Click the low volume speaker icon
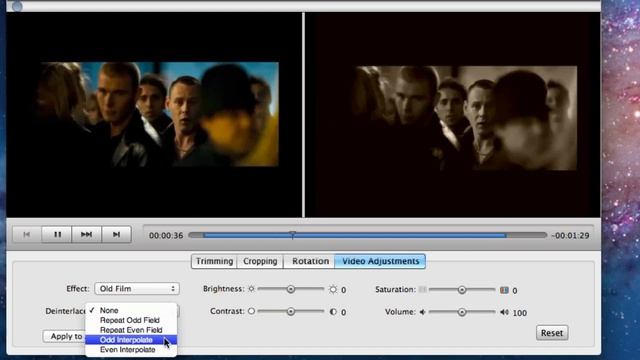The height and width of the screenshot is (360, 640). pyautogui.click(x=422, y=312)
